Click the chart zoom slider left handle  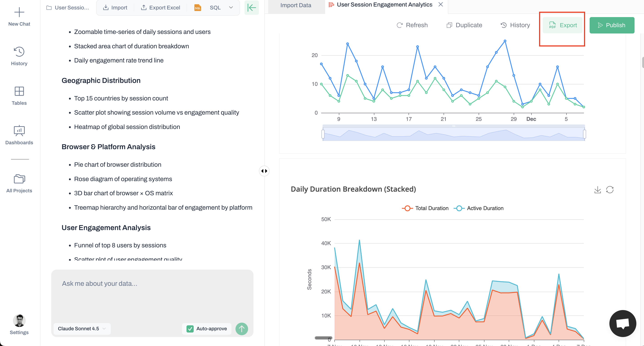click(323, 134)
